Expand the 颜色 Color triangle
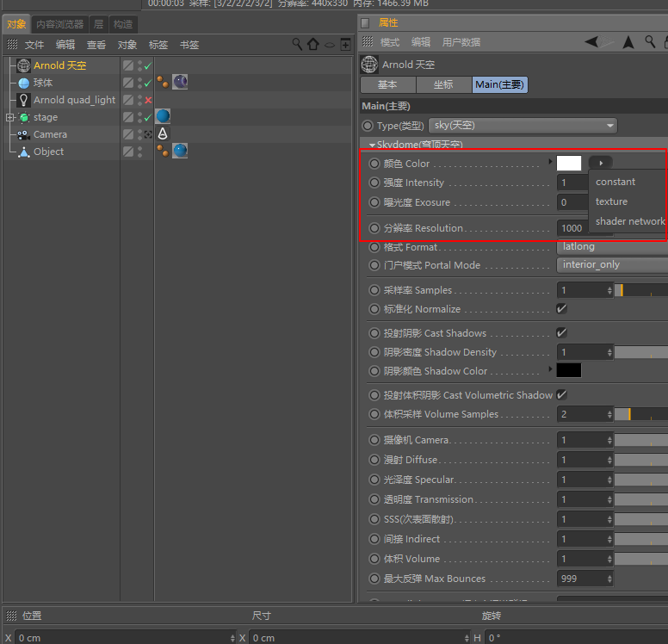This screenshot has height=644, width=668. [x=550, y=162]
